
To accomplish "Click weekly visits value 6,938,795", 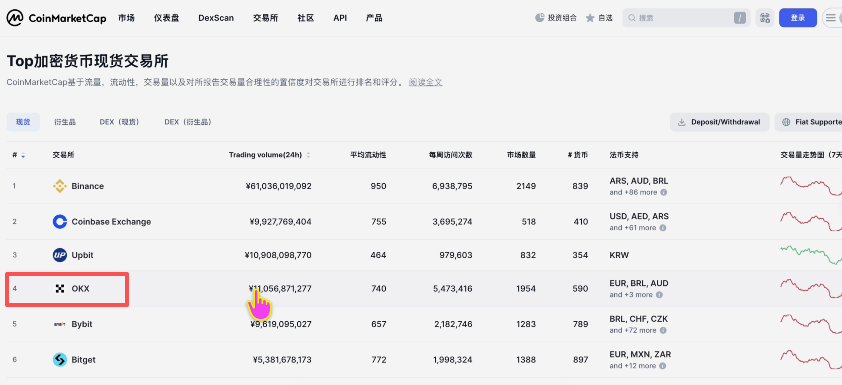I will pos(452,186).
